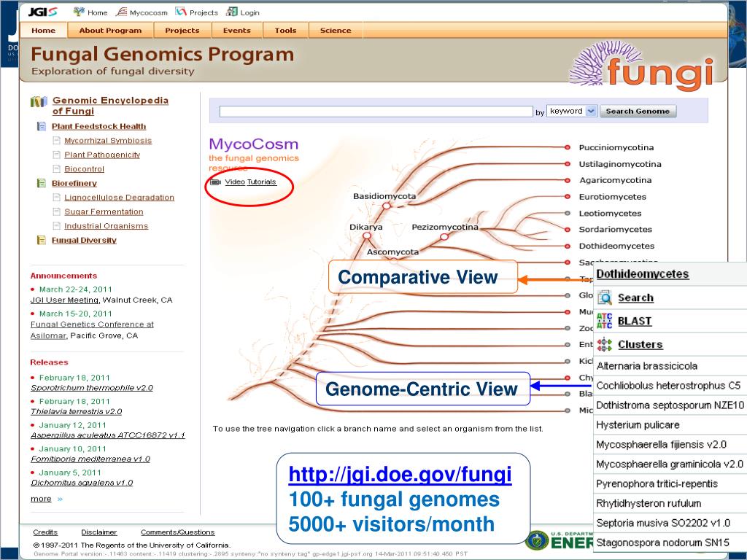Click the Video Tutorials camera icon
Screen dimensions: 747x560
click(216, 182)
